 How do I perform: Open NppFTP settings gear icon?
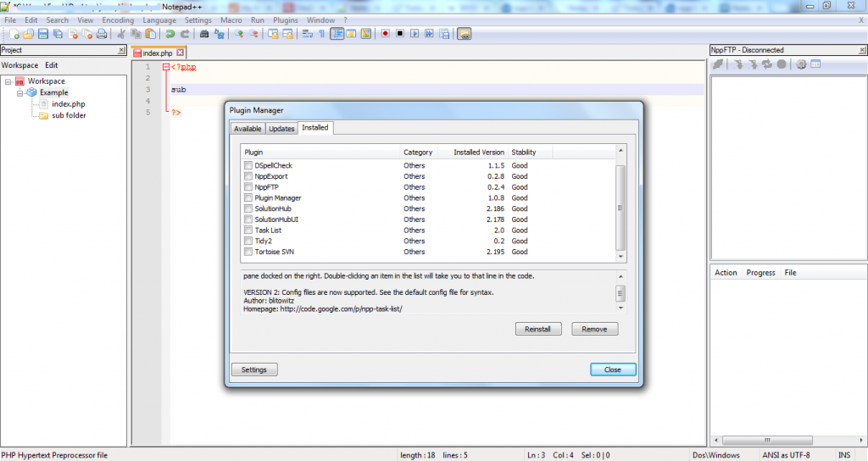coord(801,64)
